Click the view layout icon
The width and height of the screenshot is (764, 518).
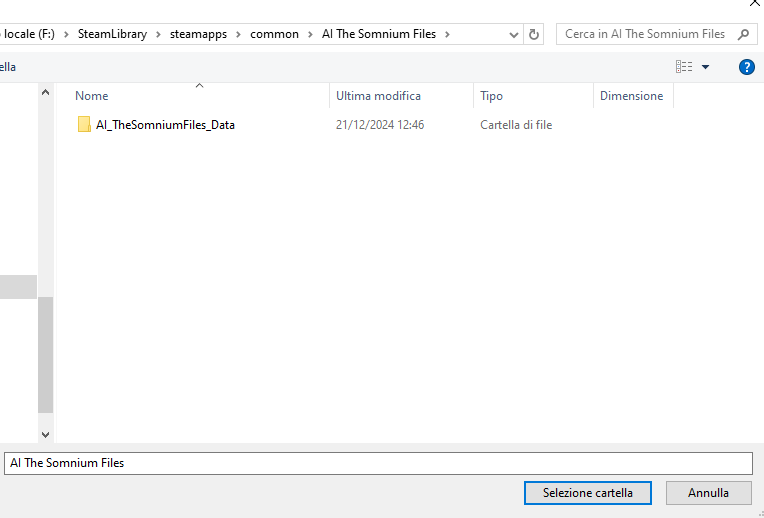click(x=684, y=66)
